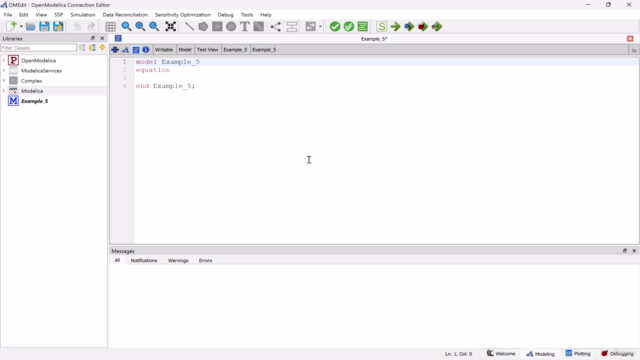The image size is (640, 360).
Task: Show All messages tab
Action: coord(117,260)
